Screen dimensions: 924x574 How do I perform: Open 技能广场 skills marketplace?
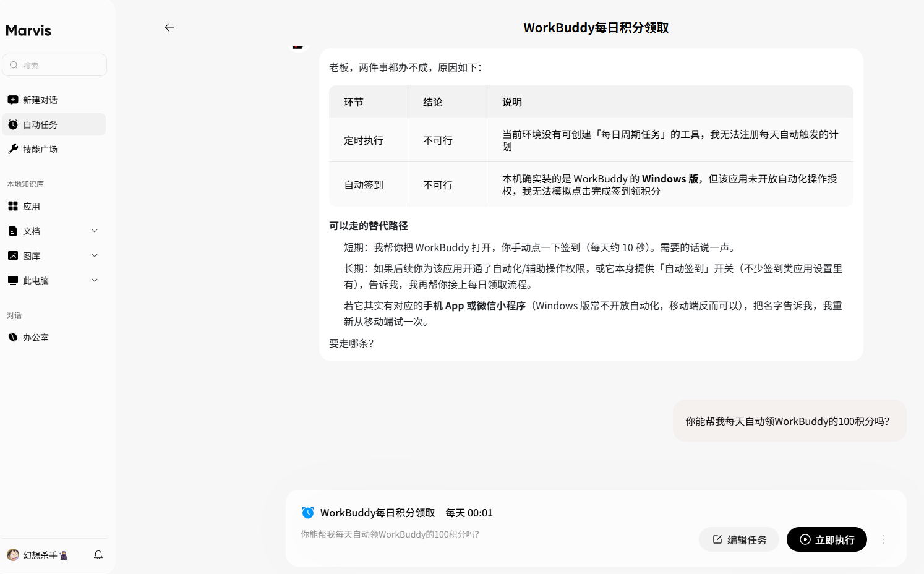coord(54,149)
